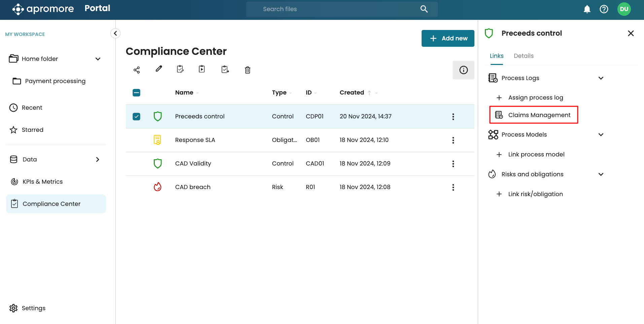Switch to the Details tab
Image resolution: width=644 pixels, height=324 pixels.
[524, 56]
